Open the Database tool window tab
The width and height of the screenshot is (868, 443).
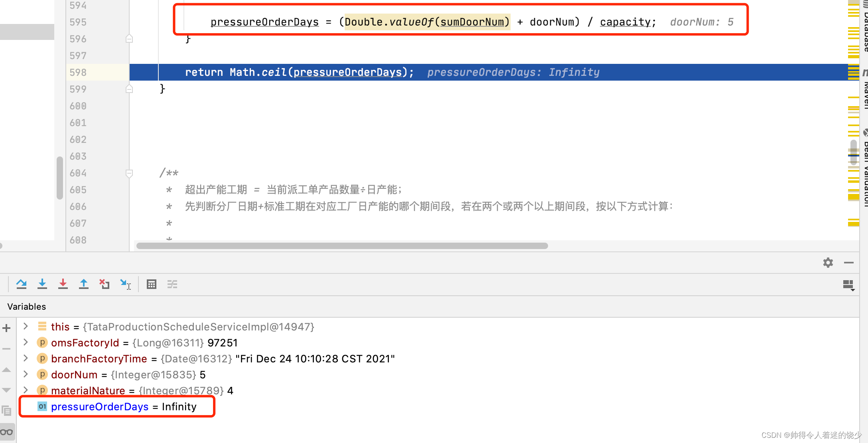pyautogui.click(x=864, y=24)
